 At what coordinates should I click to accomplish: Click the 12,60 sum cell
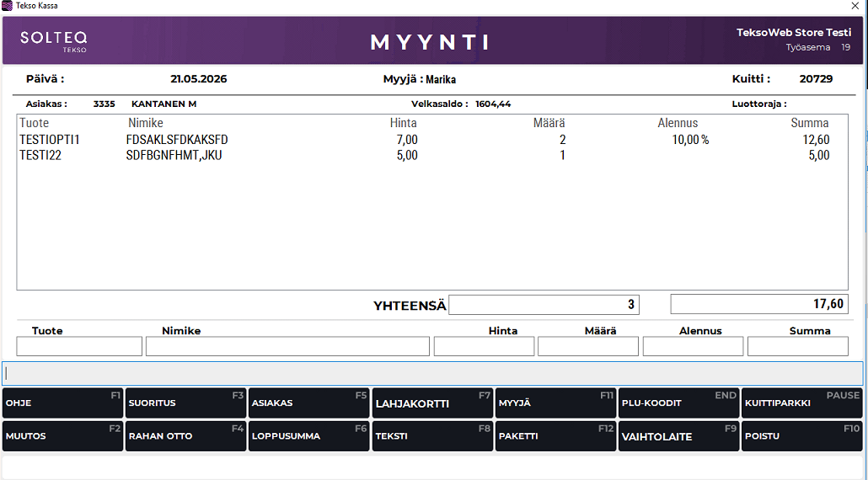point(816,140)
